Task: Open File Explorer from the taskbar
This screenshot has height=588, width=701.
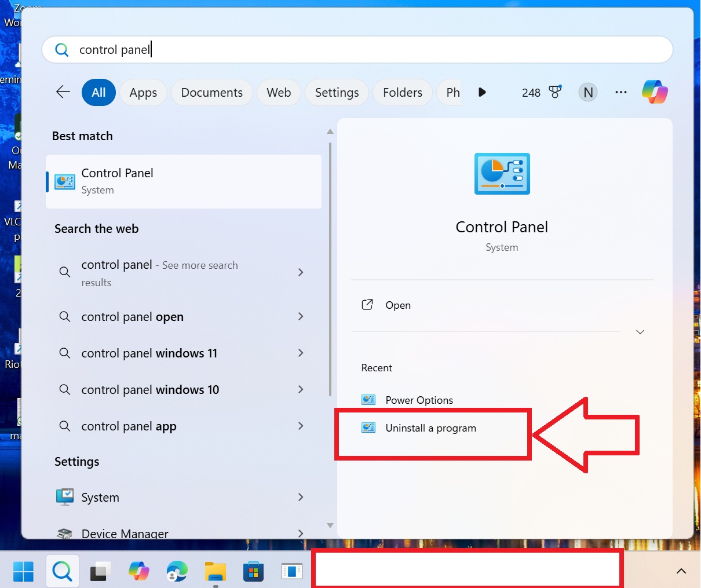Action: tap(216, 572)
